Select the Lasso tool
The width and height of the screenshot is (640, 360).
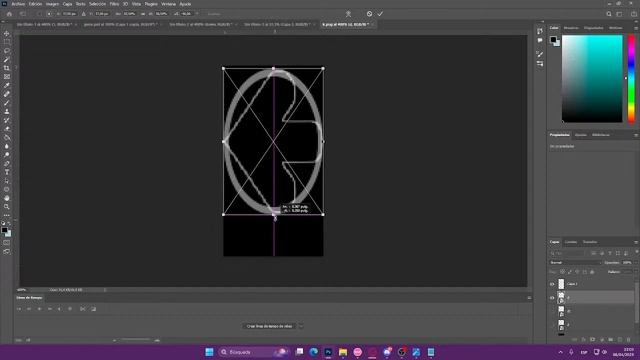point(7,51)
